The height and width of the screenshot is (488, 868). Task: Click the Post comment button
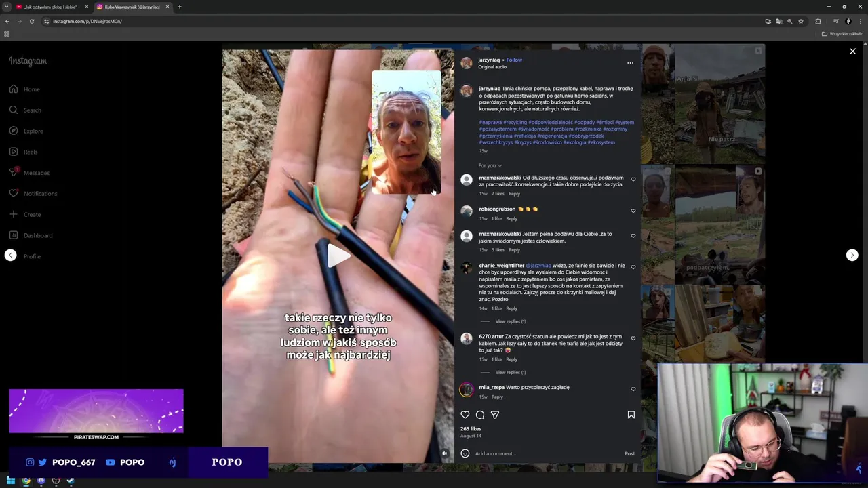point(629,453)
